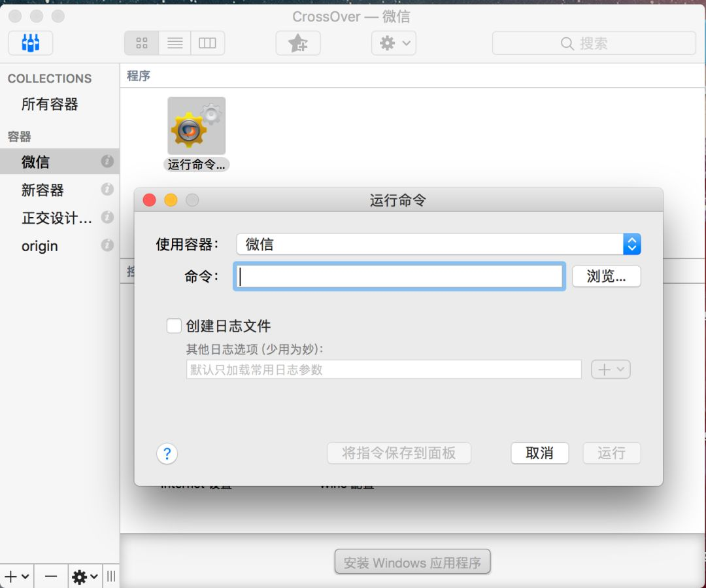Show info for the origin container
The image size is (706, 588).
coord(107,245)
